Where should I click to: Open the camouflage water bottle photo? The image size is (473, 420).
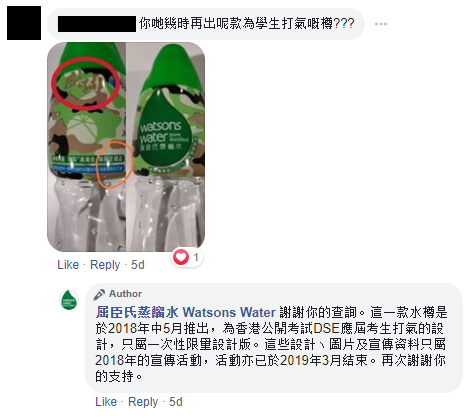pos(126,147)
